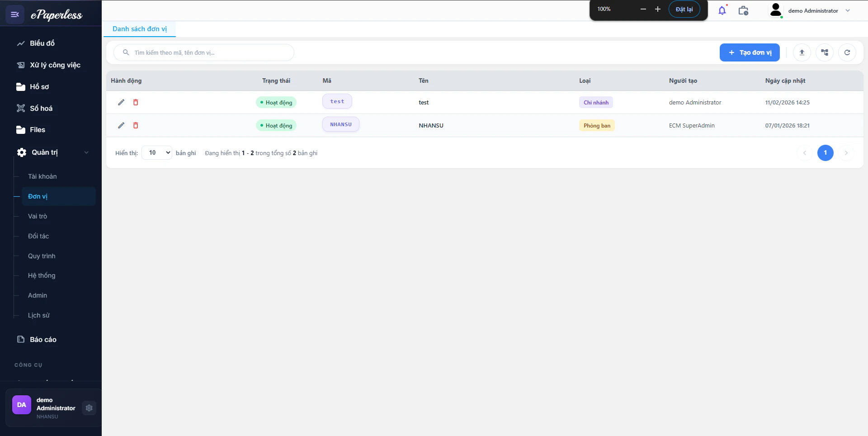Open the ePaperless logo home
This screenshot has height=436, width=868.
(x=57, y=14)
